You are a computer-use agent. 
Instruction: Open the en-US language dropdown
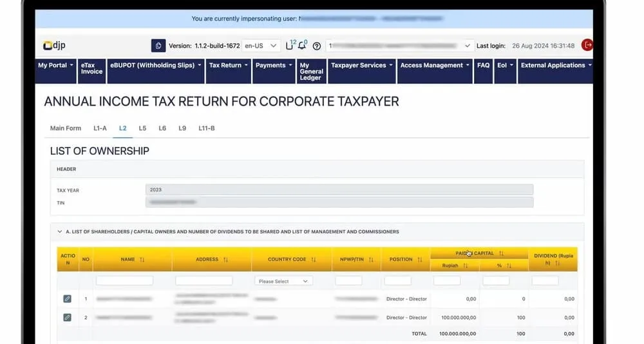261,46
